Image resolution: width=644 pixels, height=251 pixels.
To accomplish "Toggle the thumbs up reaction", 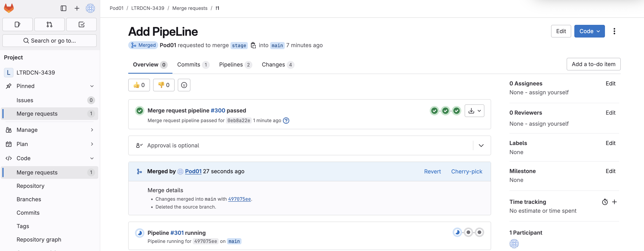I will click(139, 85).
